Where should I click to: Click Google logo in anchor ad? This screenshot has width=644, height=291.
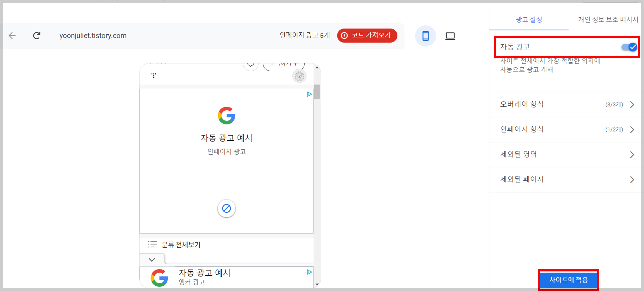[x=159, y=278]
